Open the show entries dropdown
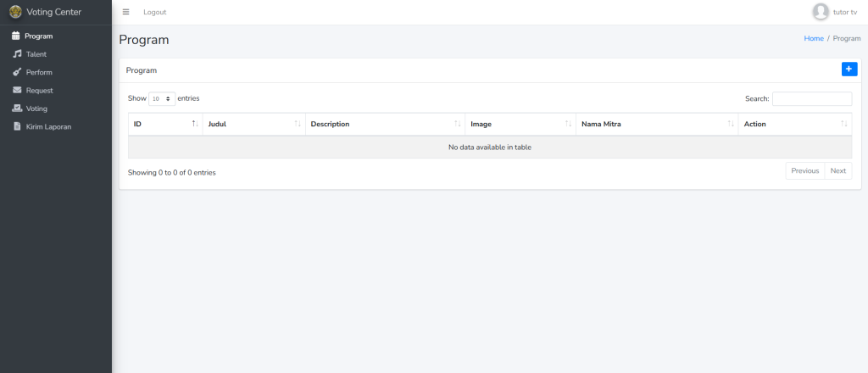 (162, 98)
